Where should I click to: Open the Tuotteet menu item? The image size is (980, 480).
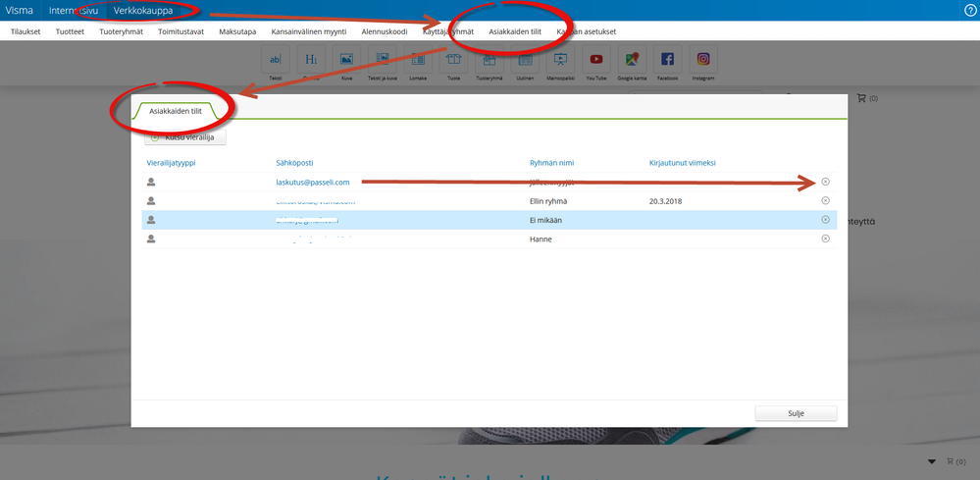coord(70,31)
